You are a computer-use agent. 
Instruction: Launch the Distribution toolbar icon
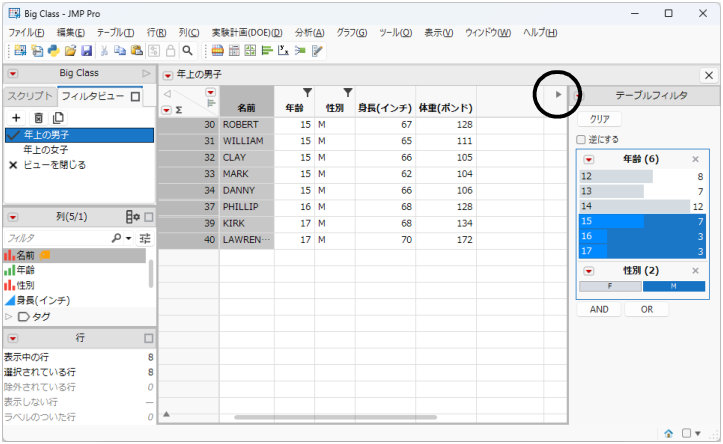(x=218, y=51)
